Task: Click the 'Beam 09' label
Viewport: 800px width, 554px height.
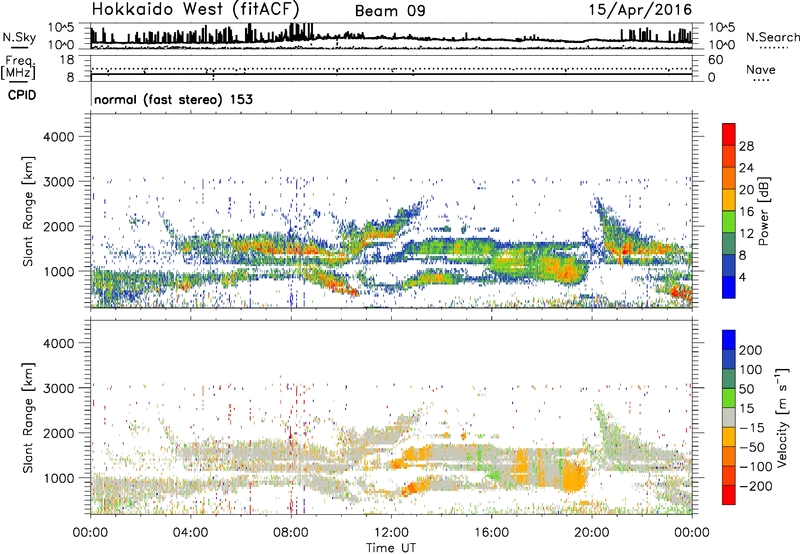Action: [x=390, y=11]
